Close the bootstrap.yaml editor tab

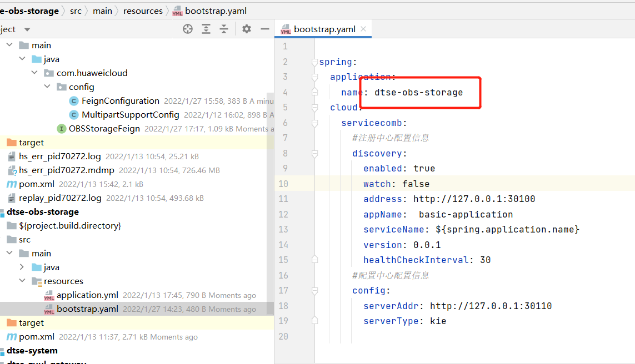tap(363, 29)
